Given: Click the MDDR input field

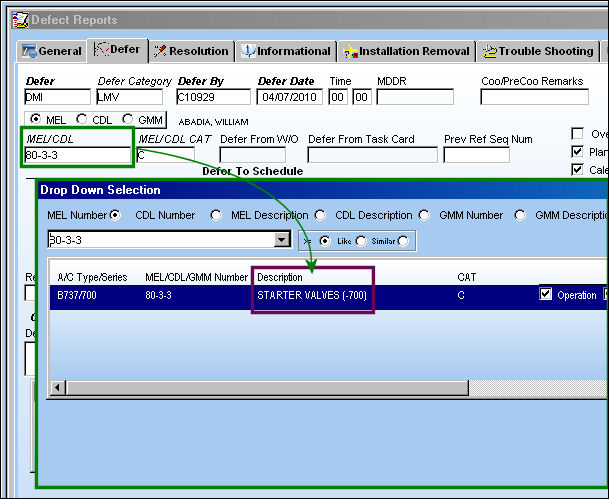Looking at the screenshot, I should click(x=415, y=97).
